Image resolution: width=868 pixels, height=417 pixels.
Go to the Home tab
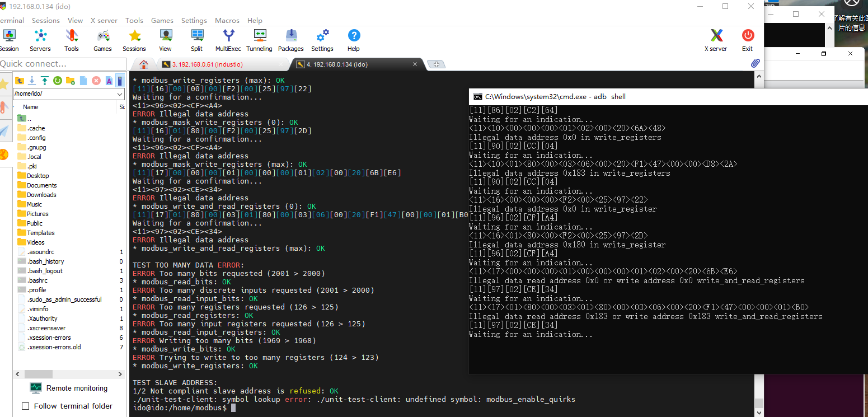[144, 64]
